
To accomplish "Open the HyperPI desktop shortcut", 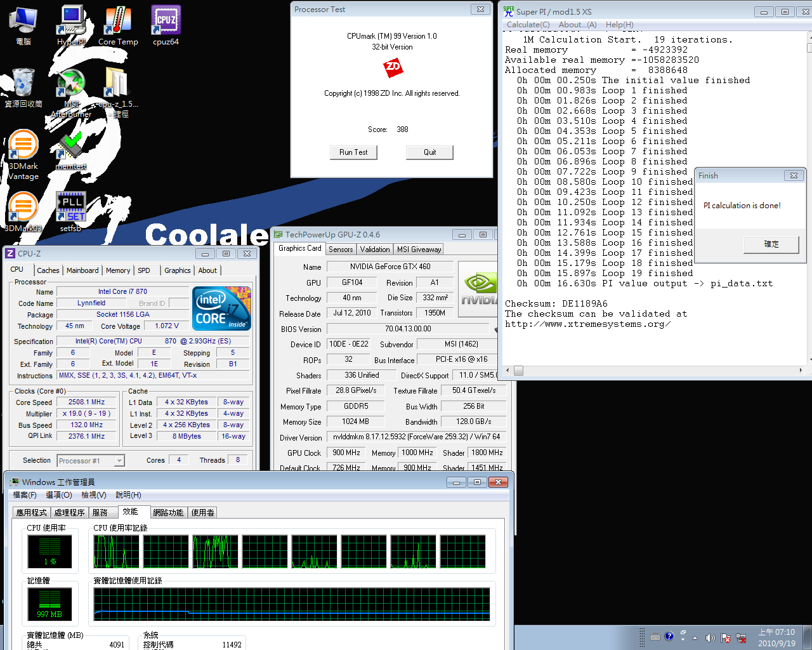I will tap(71, 25).
